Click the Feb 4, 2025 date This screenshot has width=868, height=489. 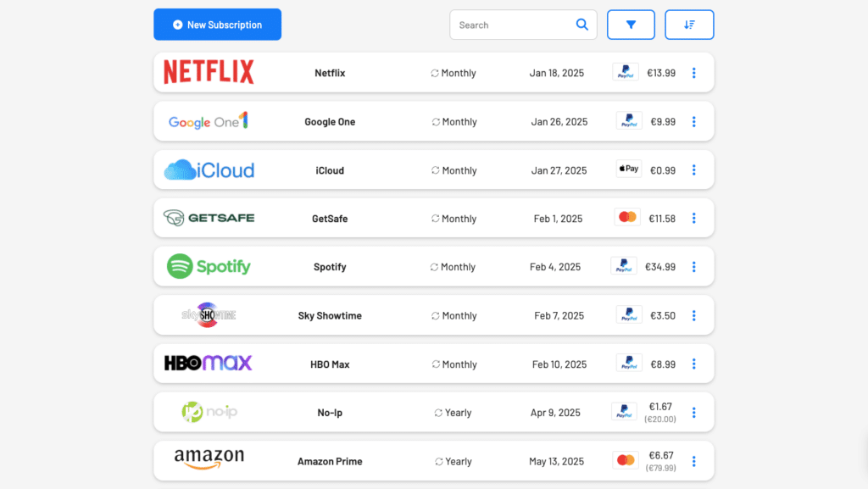[x=555, y=267]
